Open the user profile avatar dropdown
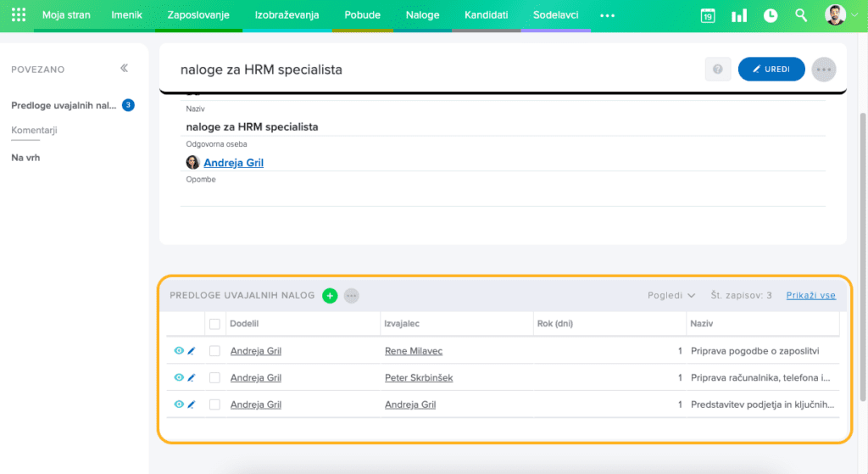Image resolution: width=868 pixels, height=474 pixels. (x=841, y=15)
